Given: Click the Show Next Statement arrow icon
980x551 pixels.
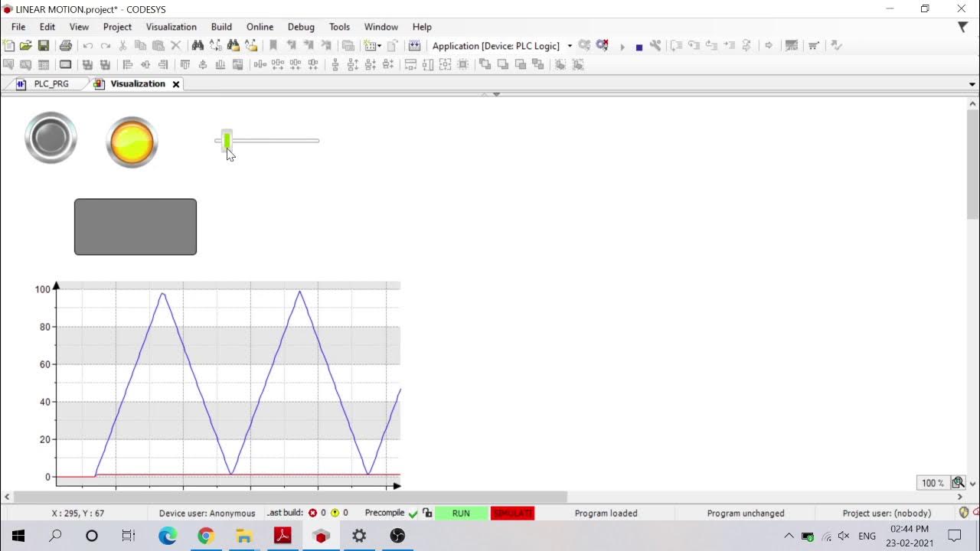Looking at the screenshot, I should pyautogui.click(x=769, y=46).
